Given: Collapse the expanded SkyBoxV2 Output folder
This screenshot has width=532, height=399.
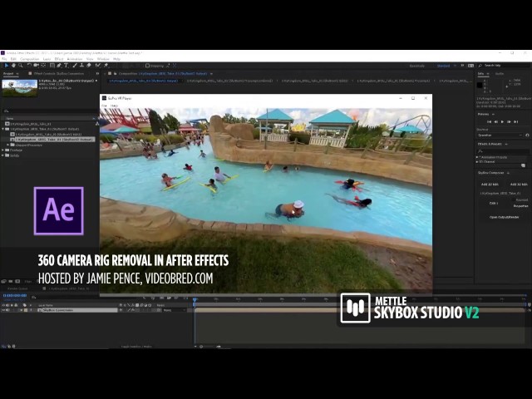Looking at the screenshot, I should 3,130.
